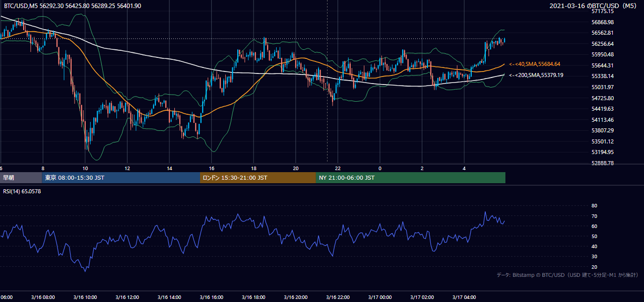Click price axis label 56868.98

point(602,22)
